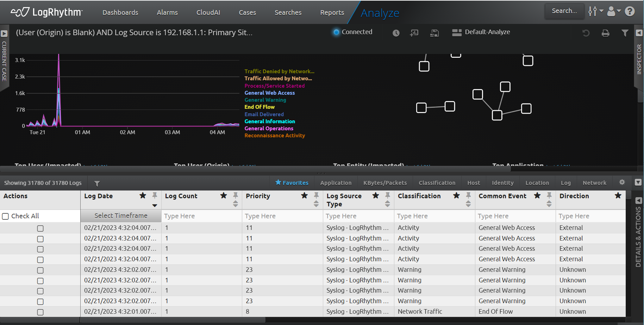
Task: Open the search filter sliders control
Action: (x=593, y=11)
